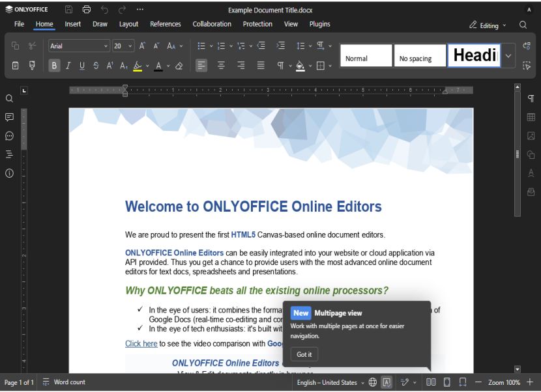The width and height of the screenshot is (541, 392).
Task: Toggle underline formatting
Action: coord(81,66)
